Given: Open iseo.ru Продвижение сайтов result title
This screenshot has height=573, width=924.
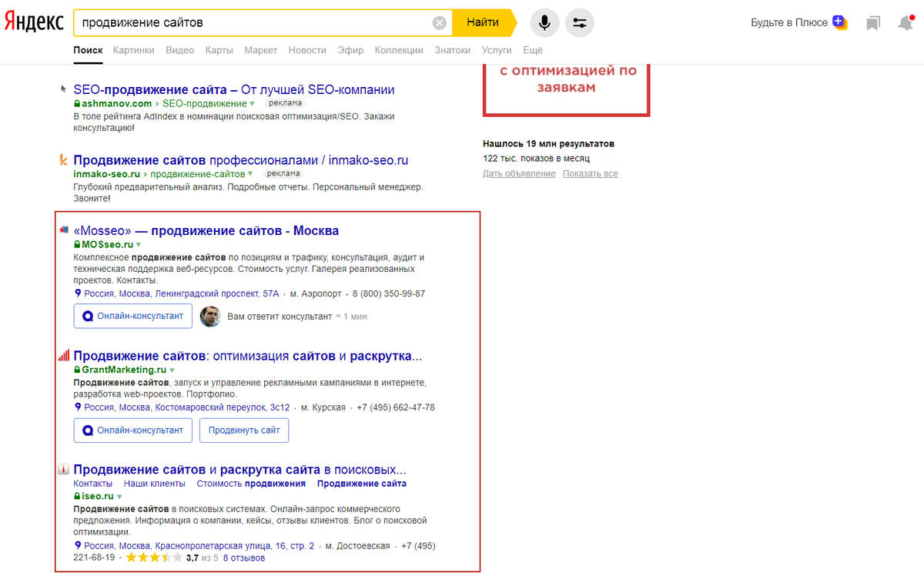Looking at the screenshot, I should click(239, 469).
